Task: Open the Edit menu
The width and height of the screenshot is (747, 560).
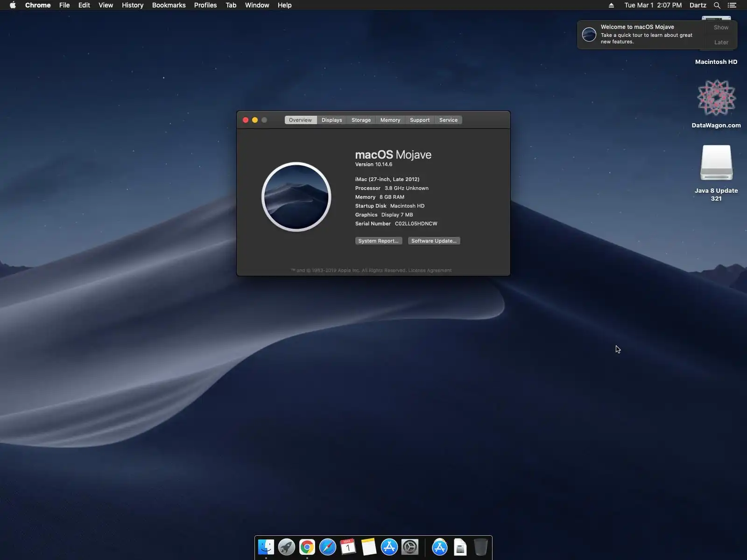Action: coord(84,5)
